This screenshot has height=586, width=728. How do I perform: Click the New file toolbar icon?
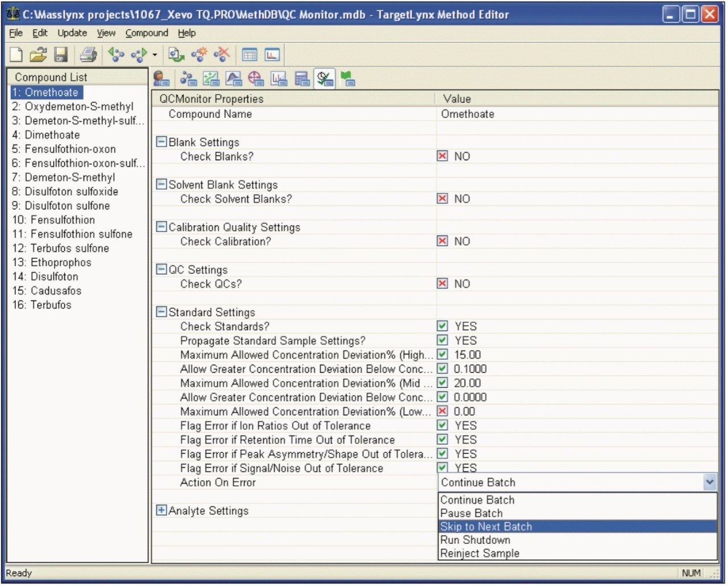pyautogui.click(x=16, y=55)
